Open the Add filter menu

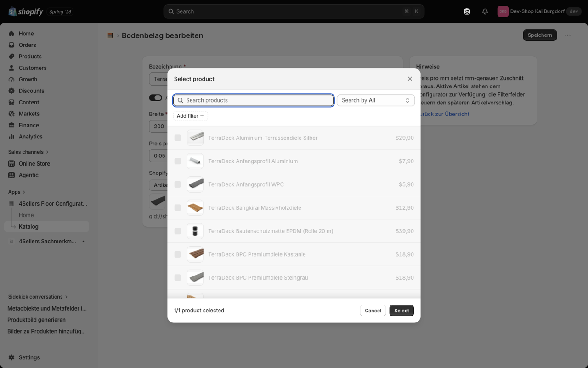click(190, 116)
